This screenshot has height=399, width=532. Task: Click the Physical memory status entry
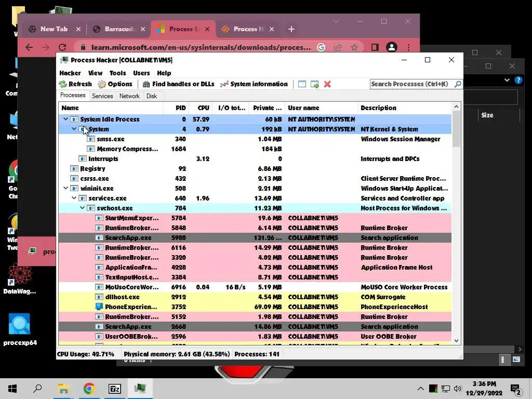pyautogui.click(x=177, y=354)
